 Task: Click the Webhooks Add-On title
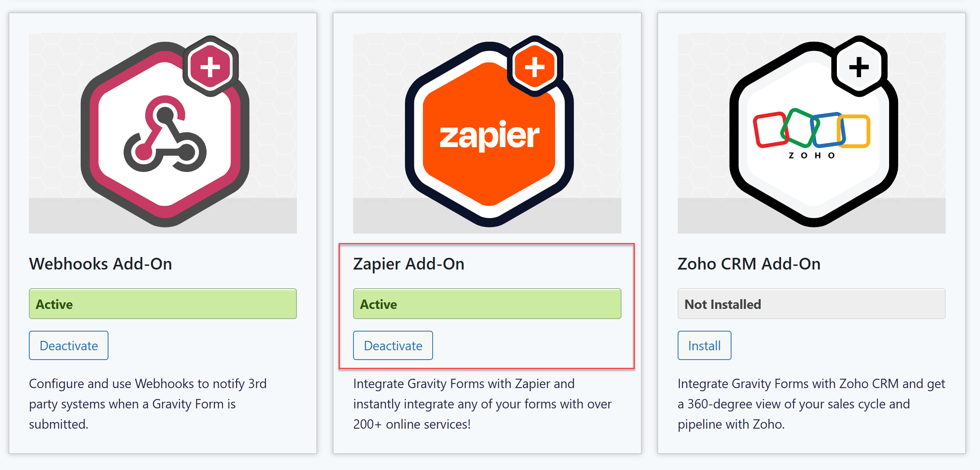(x=100, y=264)
